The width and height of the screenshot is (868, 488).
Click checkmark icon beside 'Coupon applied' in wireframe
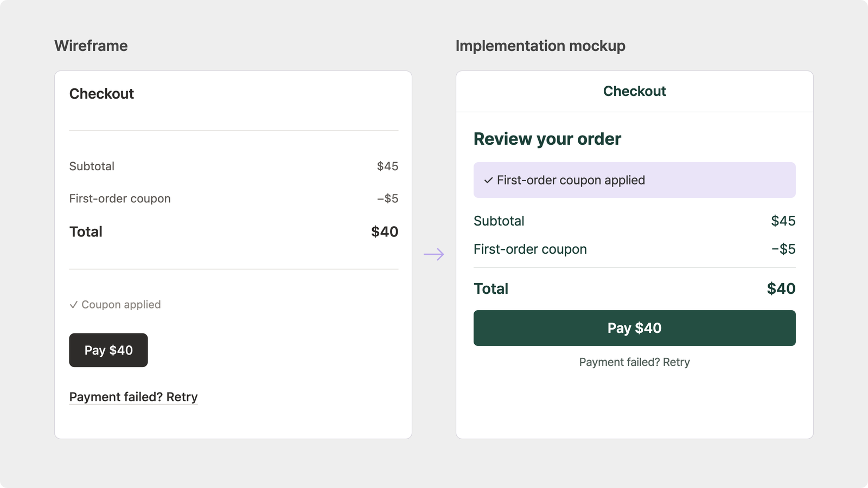[x=74, y=305]
